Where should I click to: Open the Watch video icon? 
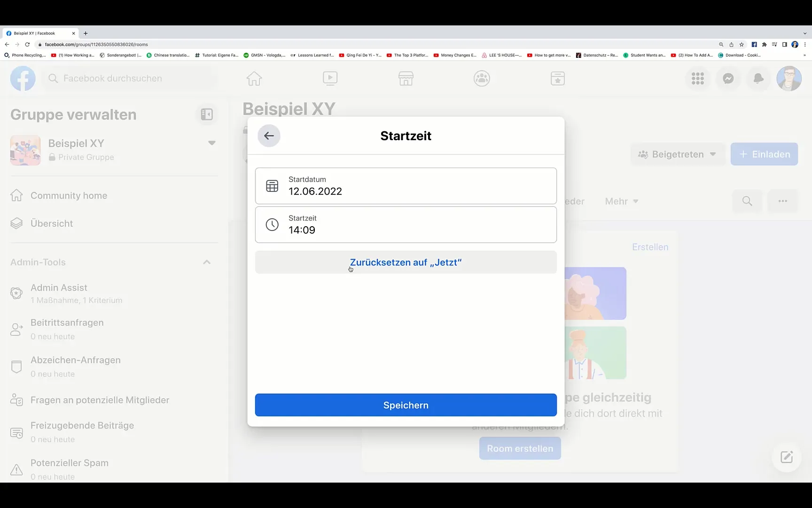pos(330,79)
